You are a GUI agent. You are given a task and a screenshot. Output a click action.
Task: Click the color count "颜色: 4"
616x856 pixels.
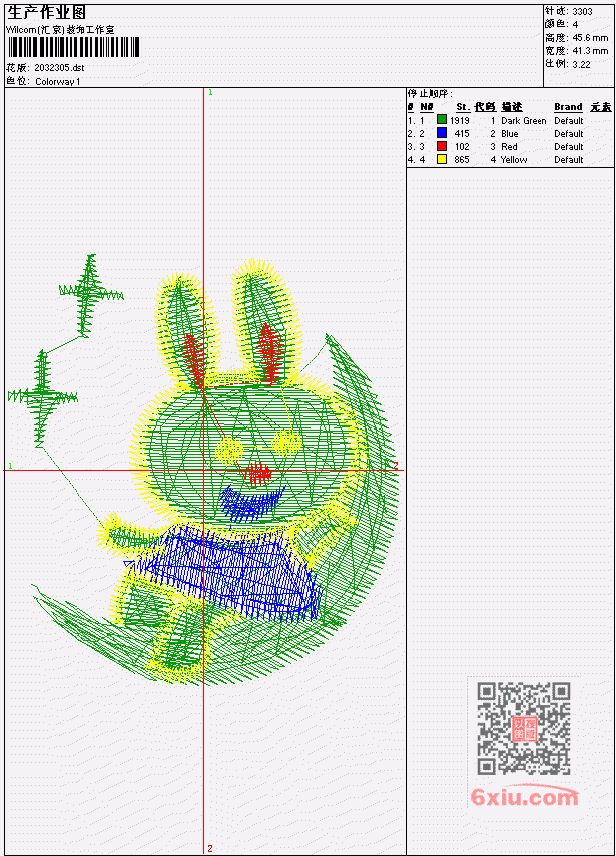(561, 24)
